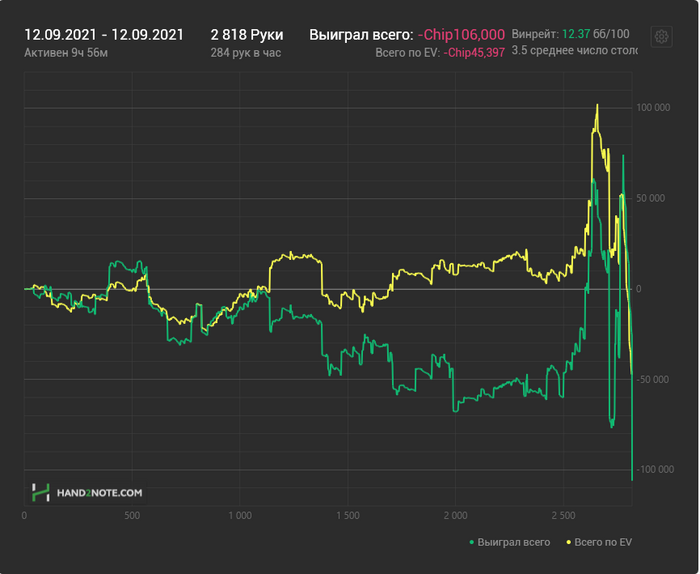Click the winrate value 12.37
The image size is (700, 574).
[576, 34]
